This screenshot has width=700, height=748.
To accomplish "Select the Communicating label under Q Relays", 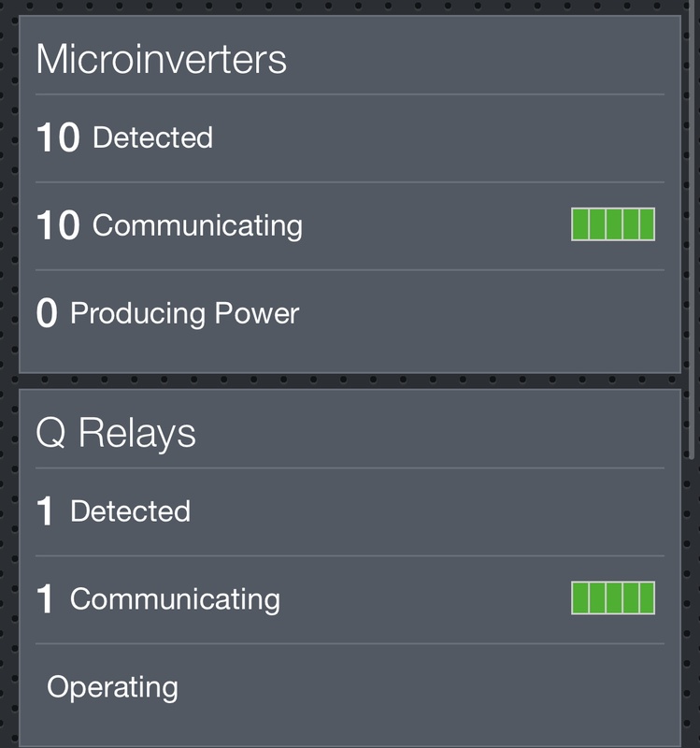I will point(175,598).
